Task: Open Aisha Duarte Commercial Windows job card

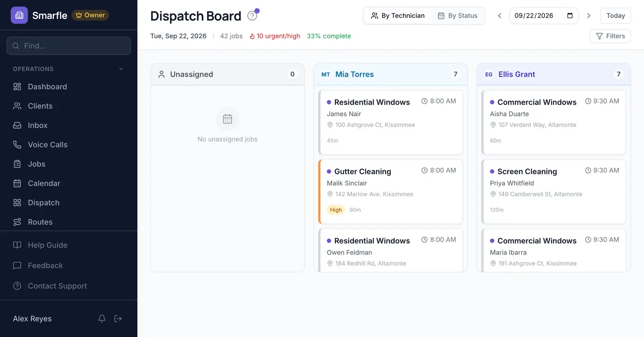Action: click(554, 122)
